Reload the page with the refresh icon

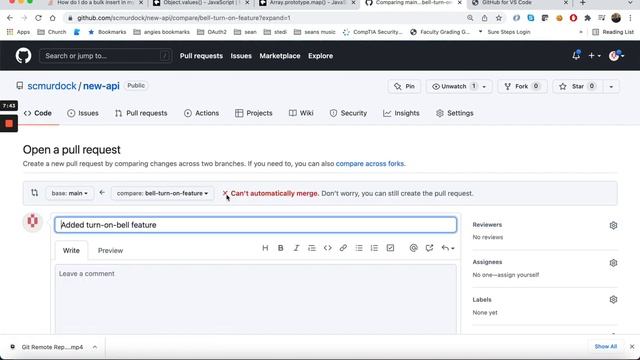pos(38,18)
